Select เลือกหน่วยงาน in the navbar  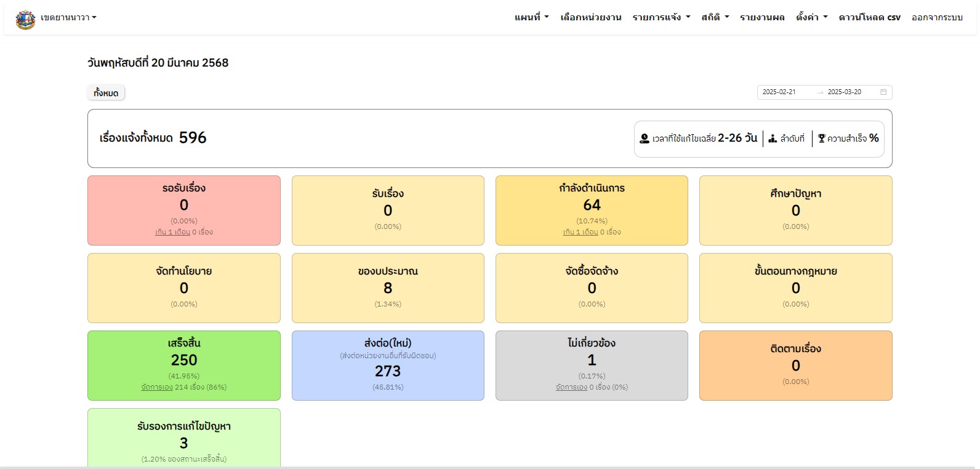591,17
